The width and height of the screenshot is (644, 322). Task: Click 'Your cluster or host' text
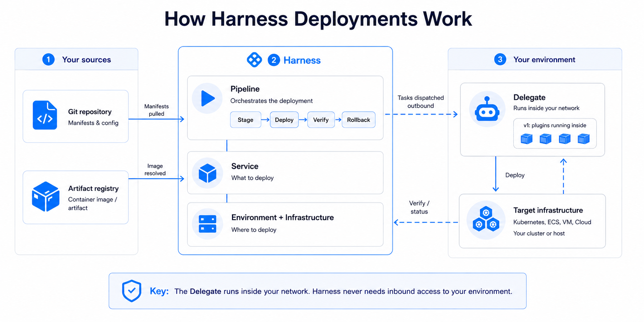click(x=539, y=233)
